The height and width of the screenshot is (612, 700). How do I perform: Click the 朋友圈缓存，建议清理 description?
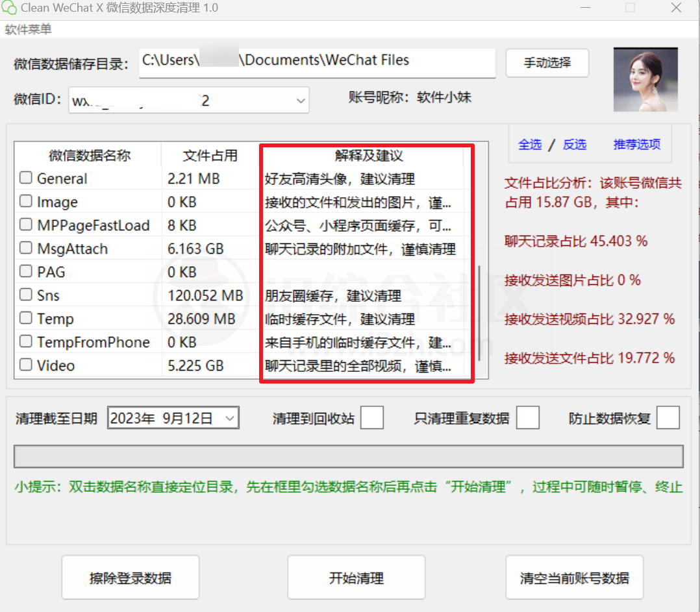click(x=333, y=296)
